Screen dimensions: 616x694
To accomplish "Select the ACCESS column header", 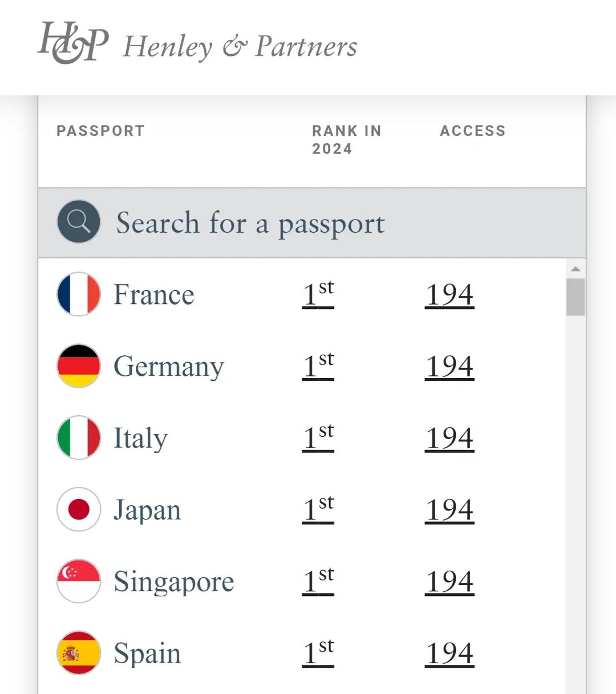I will 473,131.
